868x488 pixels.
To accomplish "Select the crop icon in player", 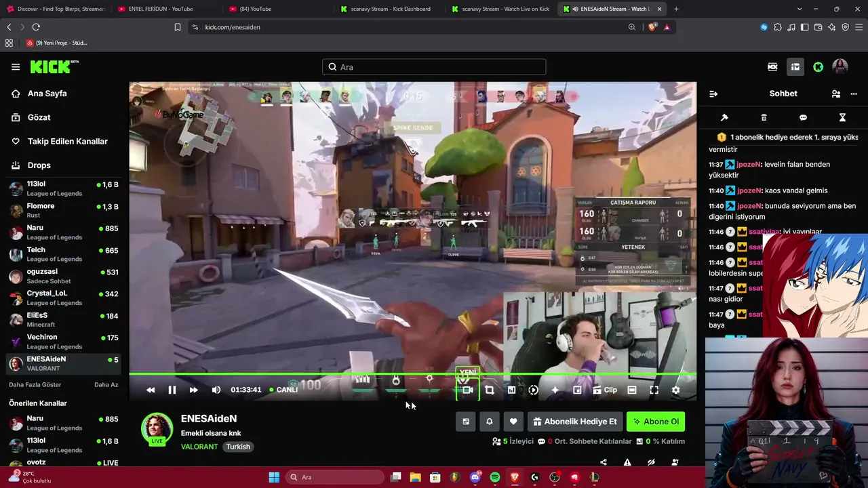I will click(x=490, y=390).
